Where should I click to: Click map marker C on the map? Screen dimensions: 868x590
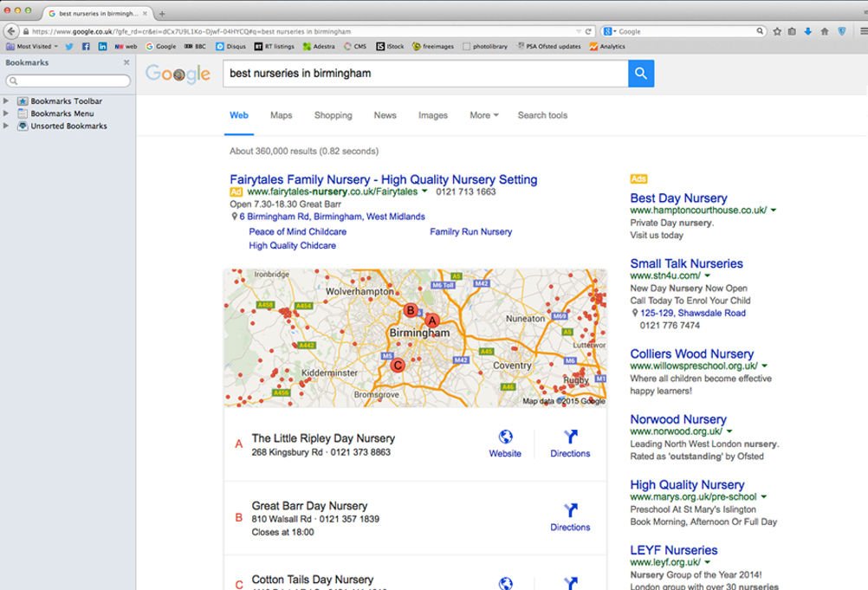click(x=398, y=365)
